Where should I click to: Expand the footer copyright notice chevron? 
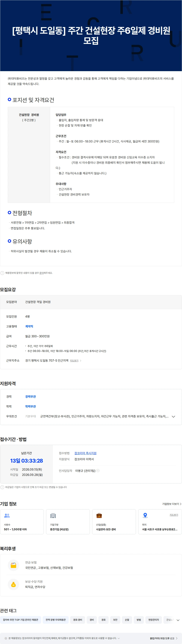click(x=119, y=638)
